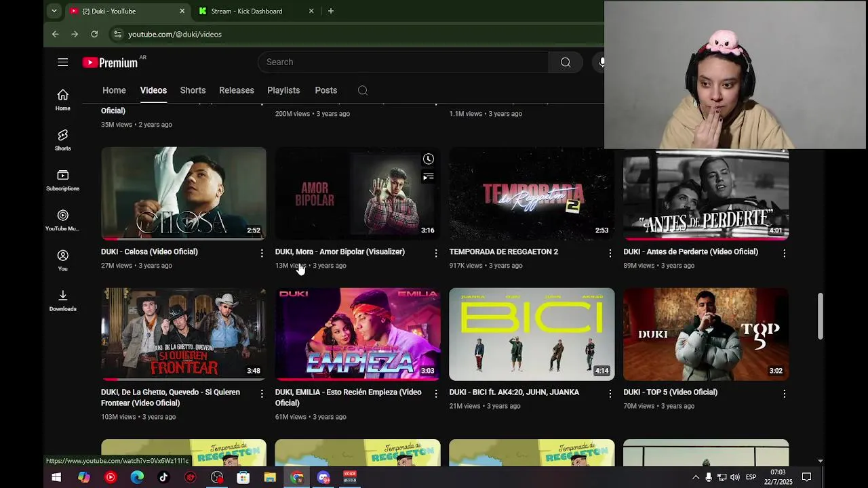Select the channel Videos tab
The height and width of the screenshot is (488, 868).
pos(153,90)
